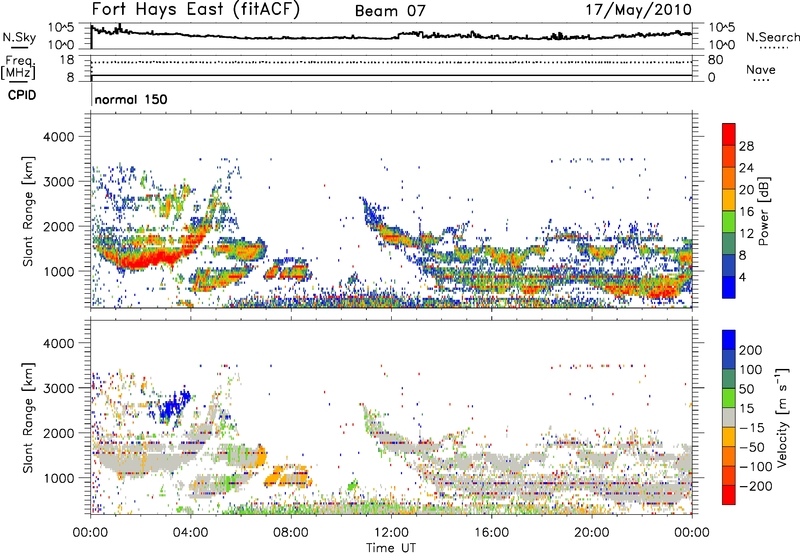Select the Time UT axis title
The height and width of the screenshot is (554, 800).
(x=391, y=548)
